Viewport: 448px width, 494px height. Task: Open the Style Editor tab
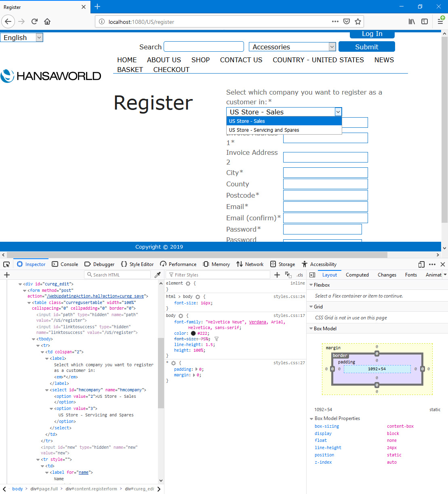tap(137, 264)
